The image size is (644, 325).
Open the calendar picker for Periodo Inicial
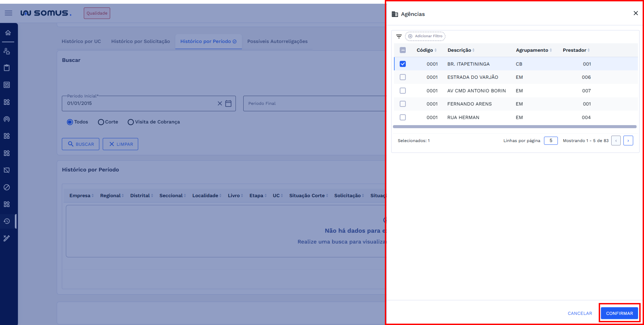(x=228, y=103)
